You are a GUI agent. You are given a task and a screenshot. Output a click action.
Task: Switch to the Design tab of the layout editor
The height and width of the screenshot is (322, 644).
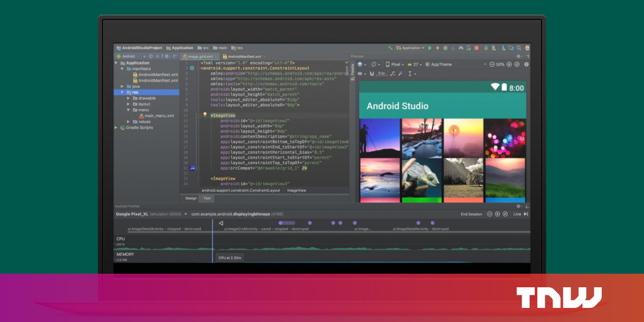[191, 198]
